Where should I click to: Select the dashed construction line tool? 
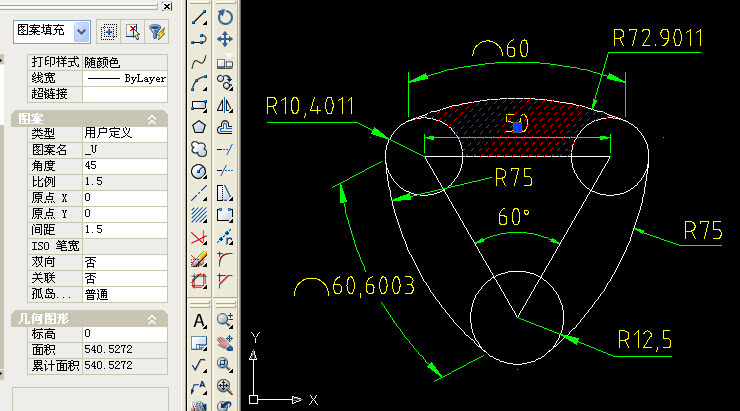[199, 193]
